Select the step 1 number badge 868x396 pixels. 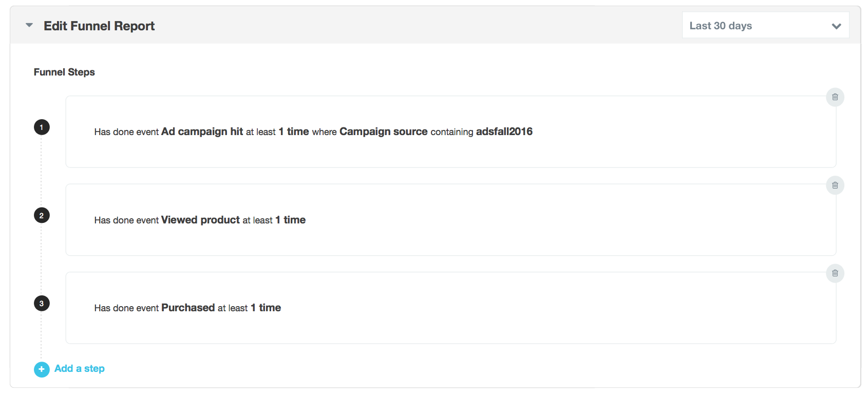tap(42, 127)
